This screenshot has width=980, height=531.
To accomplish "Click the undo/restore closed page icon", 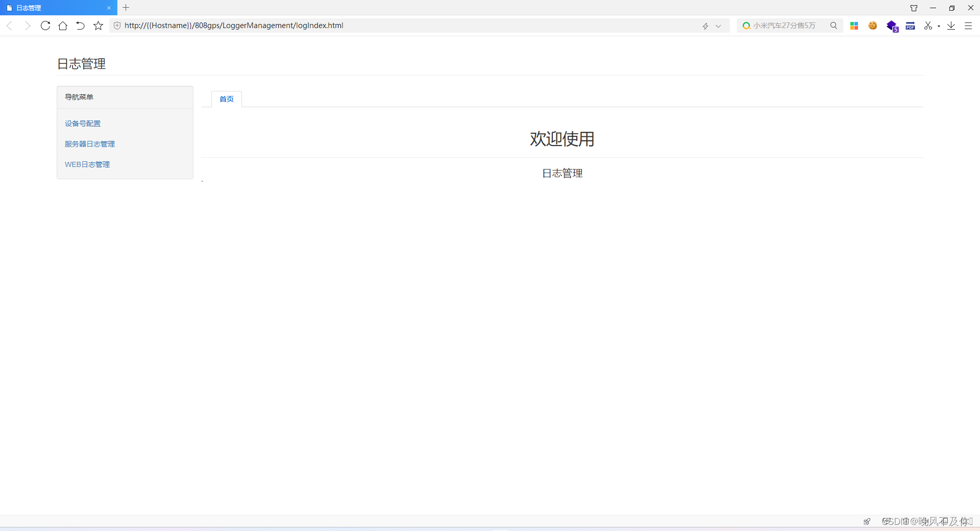I will [80, 26].
